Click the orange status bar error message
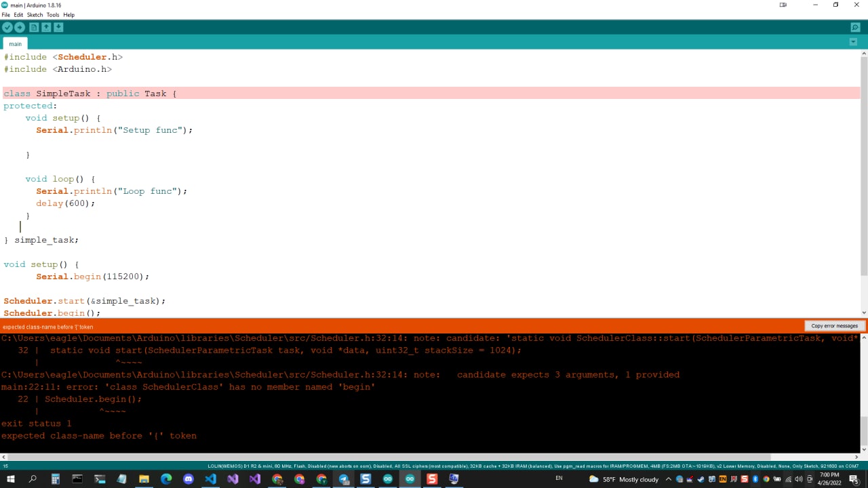The image size is (868, 488). click(x=48, y=327)
